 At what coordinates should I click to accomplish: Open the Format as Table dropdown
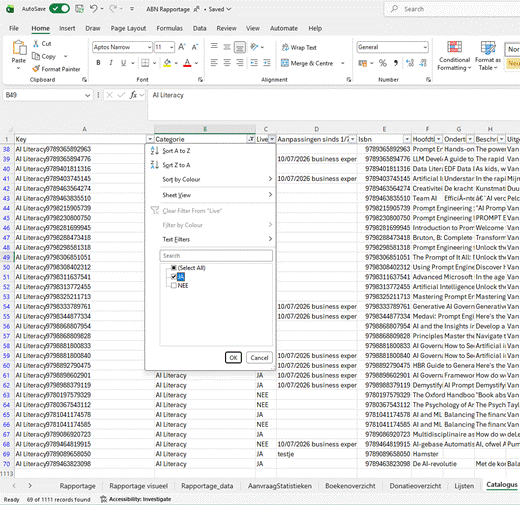point(488,56)
